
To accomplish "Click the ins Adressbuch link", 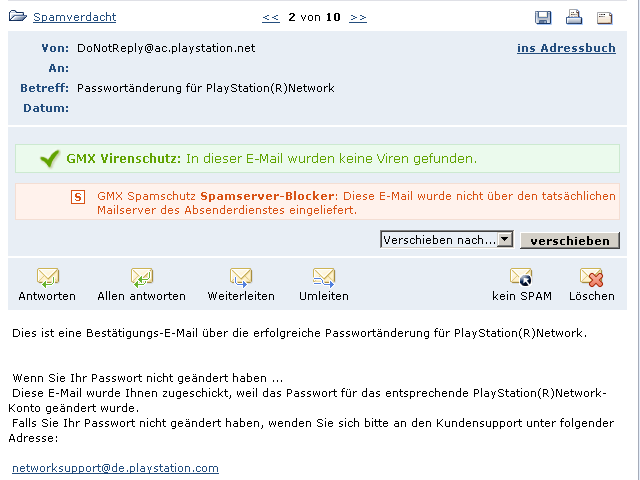I will pyautogui.click(x=566, y=48).
